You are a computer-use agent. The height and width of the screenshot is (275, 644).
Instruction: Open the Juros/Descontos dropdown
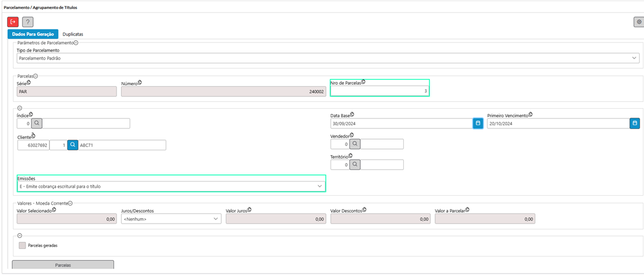(x=171, y=219)
